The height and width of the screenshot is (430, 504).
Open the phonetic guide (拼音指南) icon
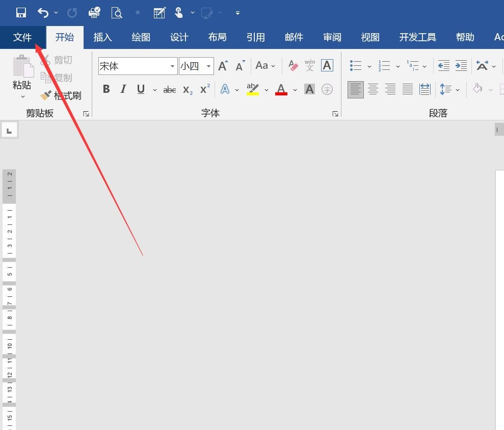[309, 65]
